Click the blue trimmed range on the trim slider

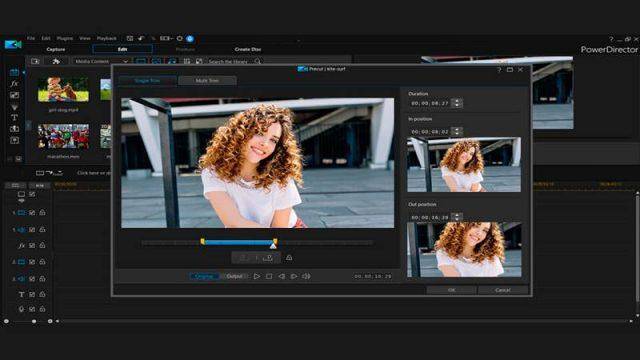tap(239, 242)
